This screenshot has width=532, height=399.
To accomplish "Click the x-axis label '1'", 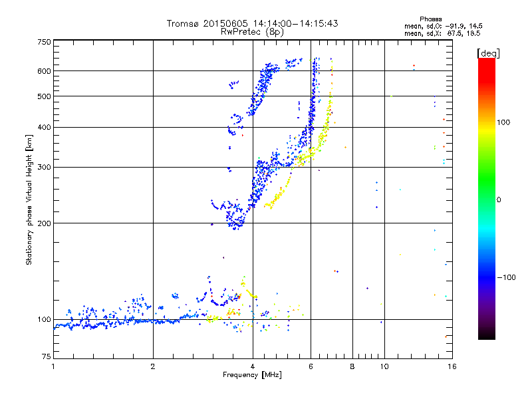I will (x=53, y=366).
